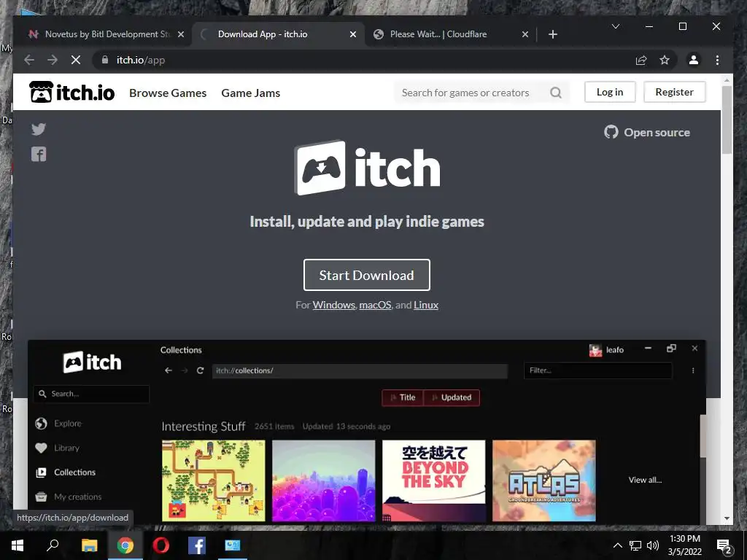Open the Twitter icon link
747x560 pixels.
coord(39,129)
